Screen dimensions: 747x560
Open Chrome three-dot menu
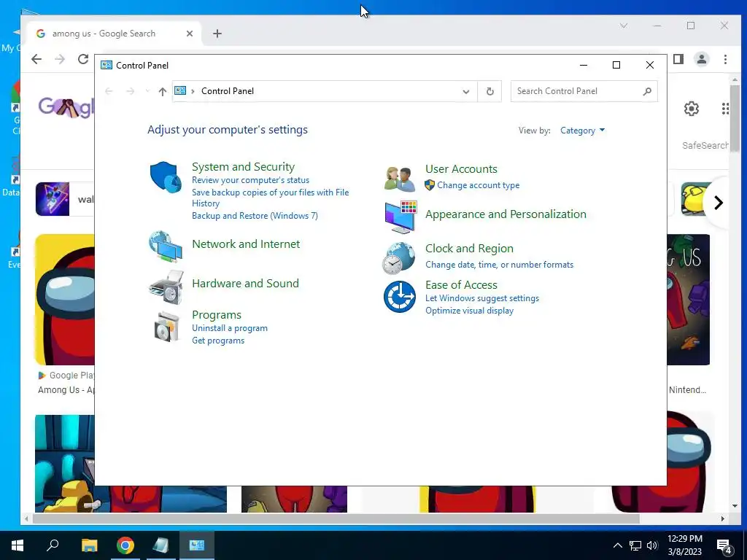tap(725, 59)
